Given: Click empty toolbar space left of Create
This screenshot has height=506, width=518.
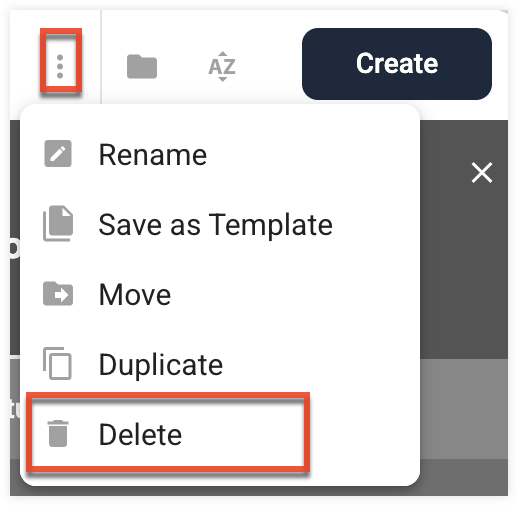Looking at the screenshot, I should click(x=269, y=65).
